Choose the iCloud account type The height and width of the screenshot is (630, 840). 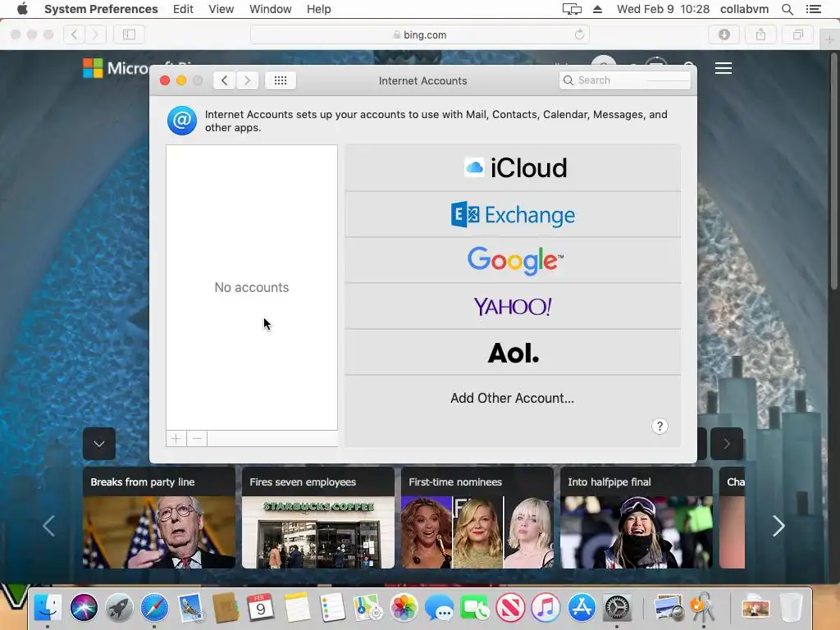(513, 168)
